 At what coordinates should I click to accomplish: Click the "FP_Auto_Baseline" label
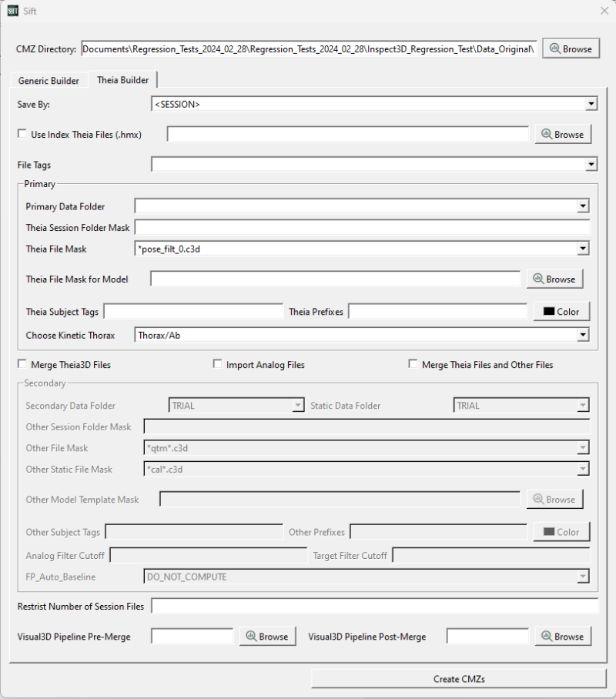61,577
